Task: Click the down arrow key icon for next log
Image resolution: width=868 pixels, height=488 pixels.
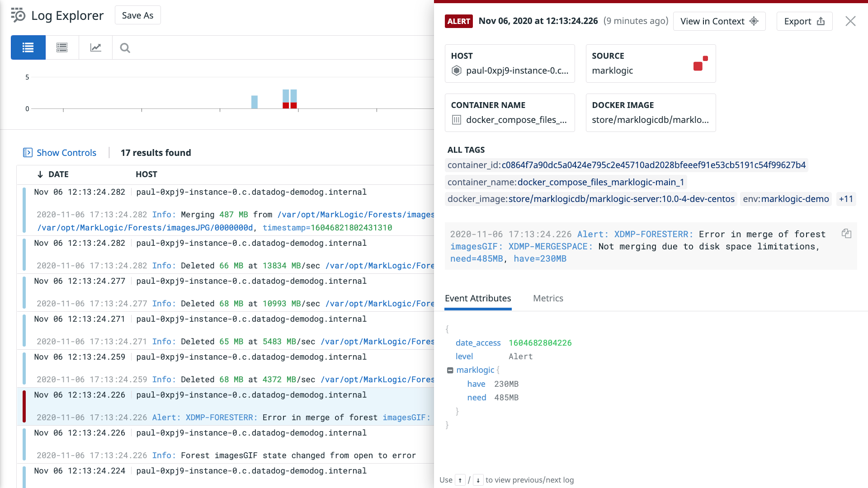Action: pyautogui.click(x=478, y=480)
